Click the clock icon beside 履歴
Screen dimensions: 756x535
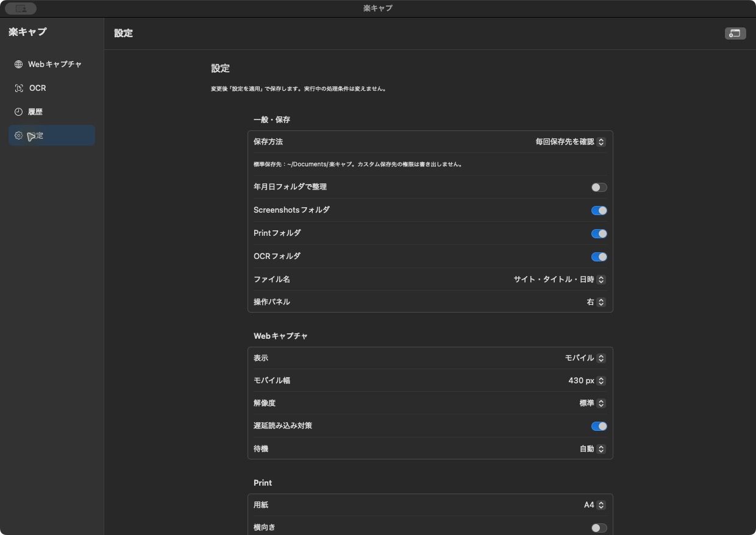(x=18, y=112)
